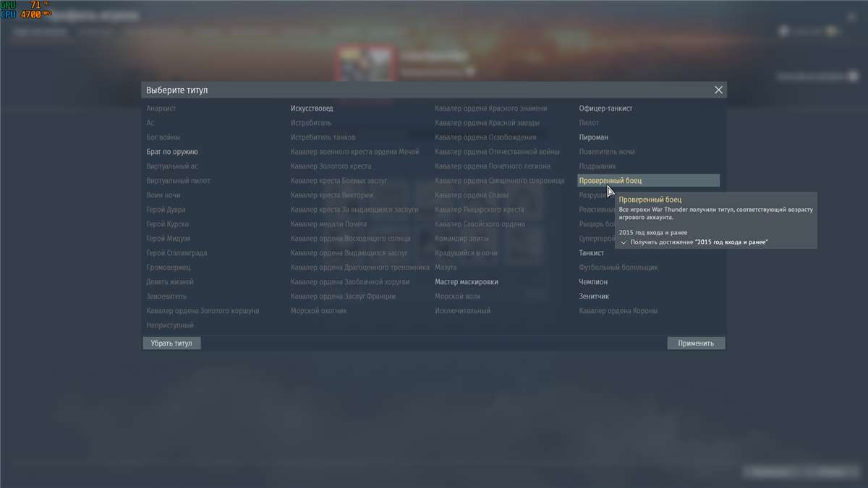Choose the title Бог войны
This screenshot has height=488, width=868.
tap(163, 137)
